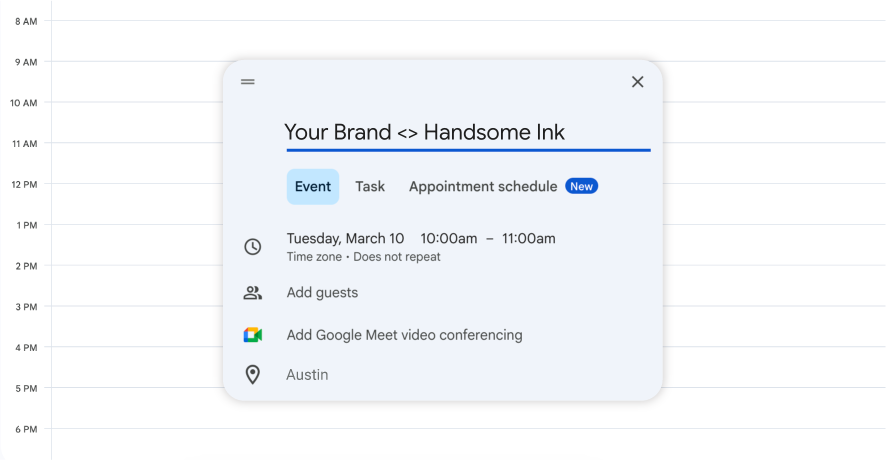Screen dimensions: 886x461
Task: Click the 8 AM time label
Action: click(26, 21)
